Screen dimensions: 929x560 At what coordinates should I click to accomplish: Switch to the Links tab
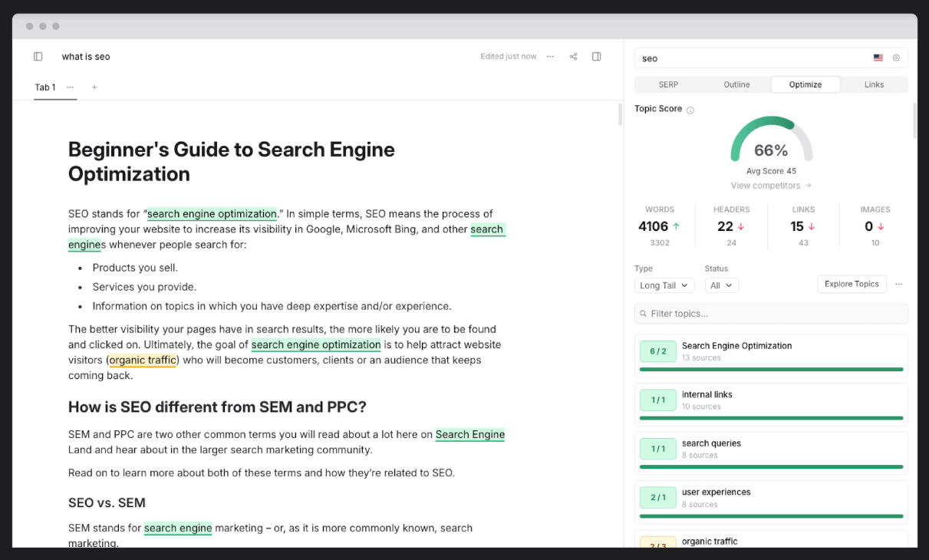pos(874,84)
